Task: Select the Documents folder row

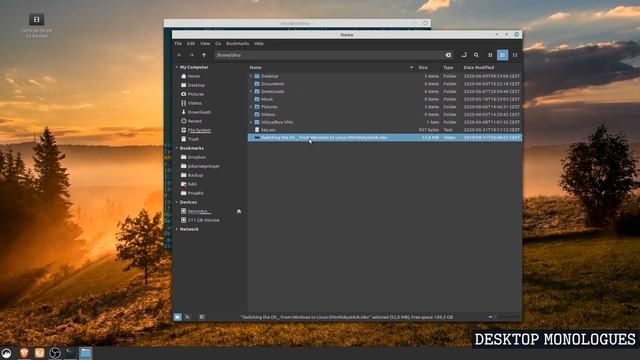Action: point(384,84)
